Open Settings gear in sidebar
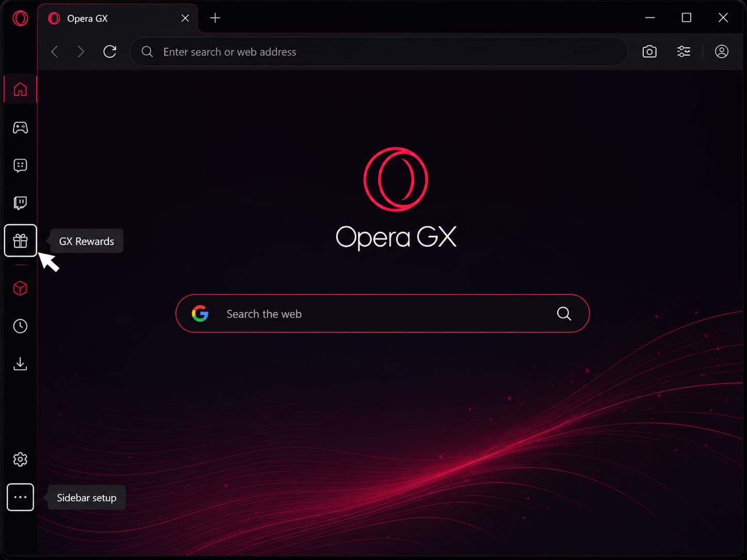The height and width of the screenshot is (560, 747). (x=20, y=459)
